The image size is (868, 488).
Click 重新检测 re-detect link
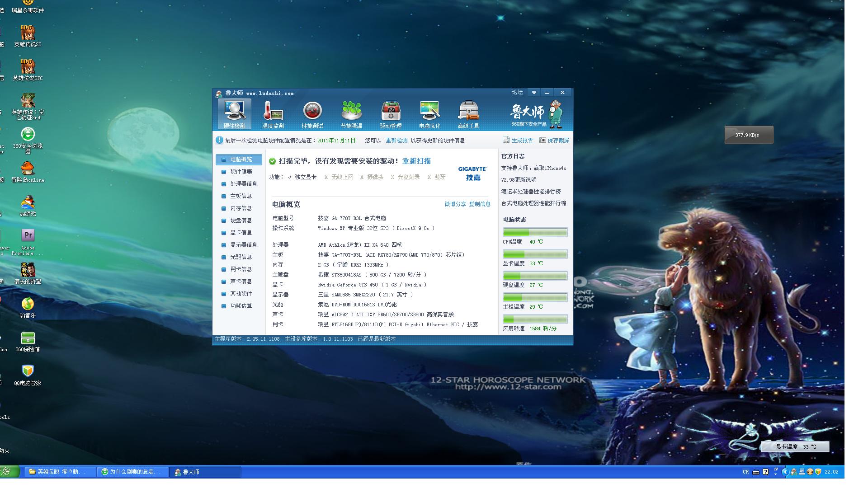pyautogui.click(x=396, y=141)
